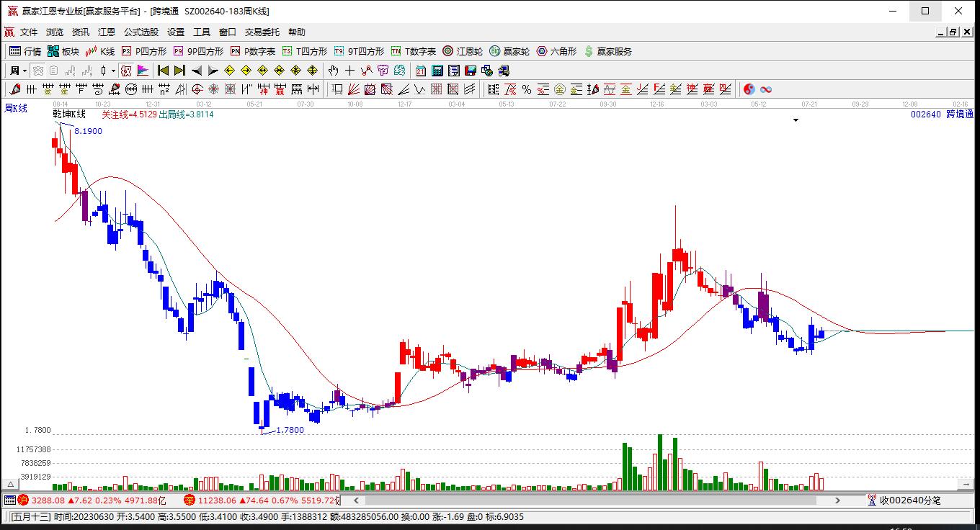This screenshot has height=530, width=980.
Task: Open the 江恩 menu
Action: 107,32
